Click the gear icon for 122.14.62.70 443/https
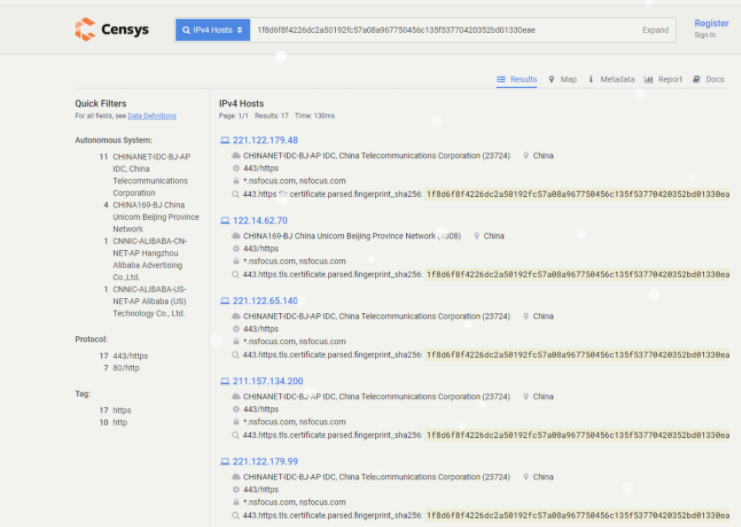This screenshot has height=527, width=741. click(236, 249)
